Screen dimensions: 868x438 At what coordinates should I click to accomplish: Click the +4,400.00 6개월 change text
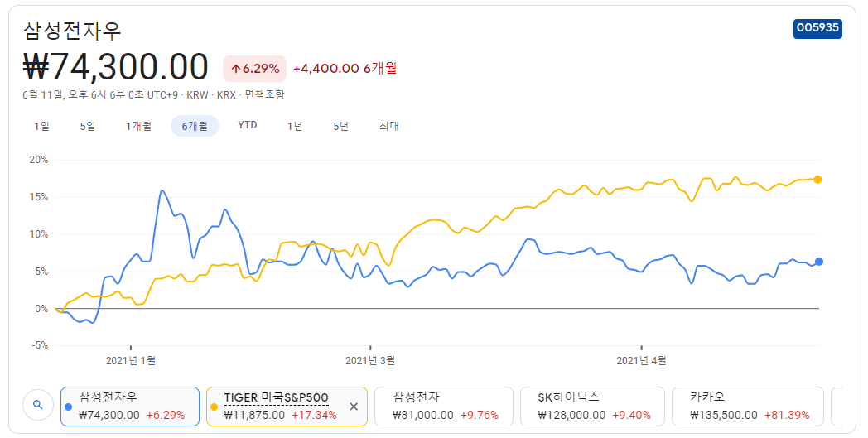[345, 69]
